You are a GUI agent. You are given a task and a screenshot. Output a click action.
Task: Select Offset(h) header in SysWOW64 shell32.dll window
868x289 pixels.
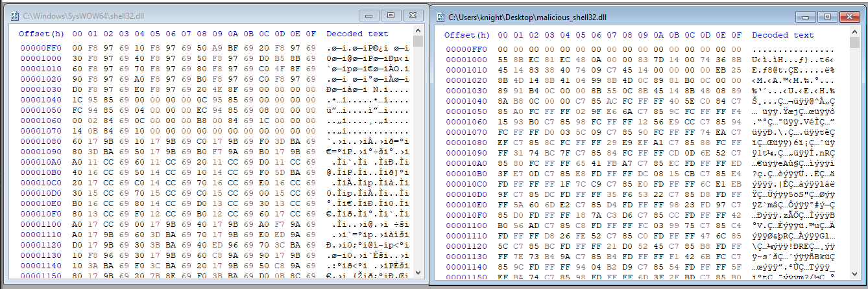(x=42, y=34)
